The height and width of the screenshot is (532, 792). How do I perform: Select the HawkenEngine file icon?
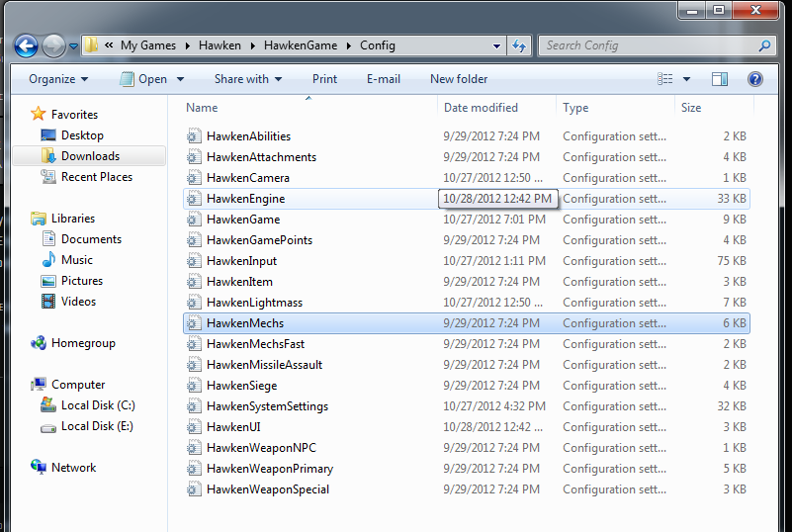[194, 199]
